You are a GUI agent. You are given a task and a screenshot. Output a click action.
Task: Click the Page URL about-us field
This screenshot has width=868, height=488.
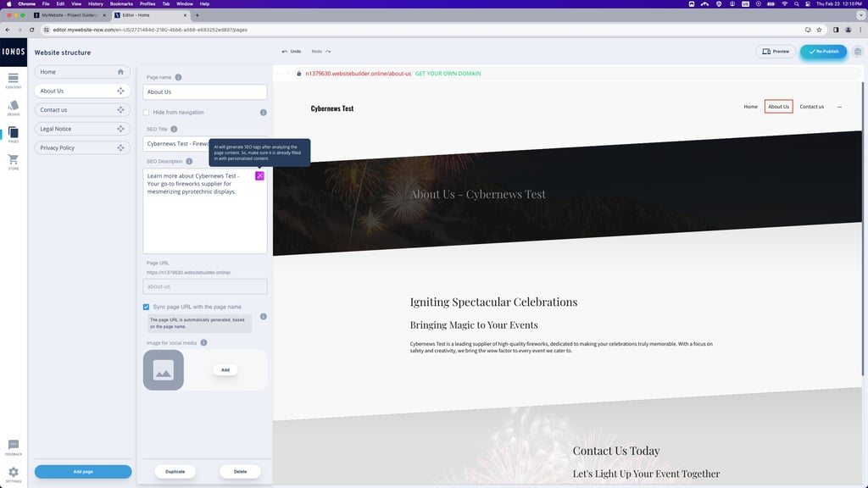(x=205, y=286)
